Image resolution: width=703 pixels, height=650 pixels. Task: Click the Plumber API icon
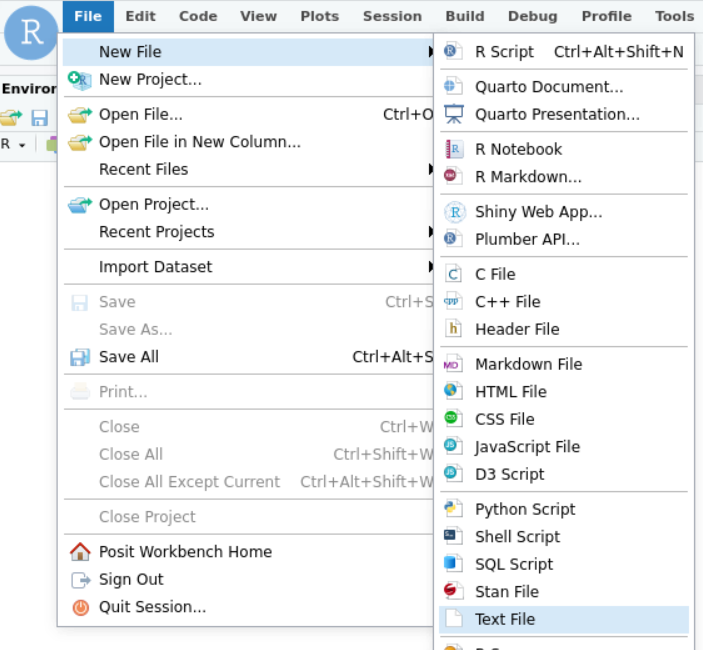pyautogui.click(x=453, y=238)
